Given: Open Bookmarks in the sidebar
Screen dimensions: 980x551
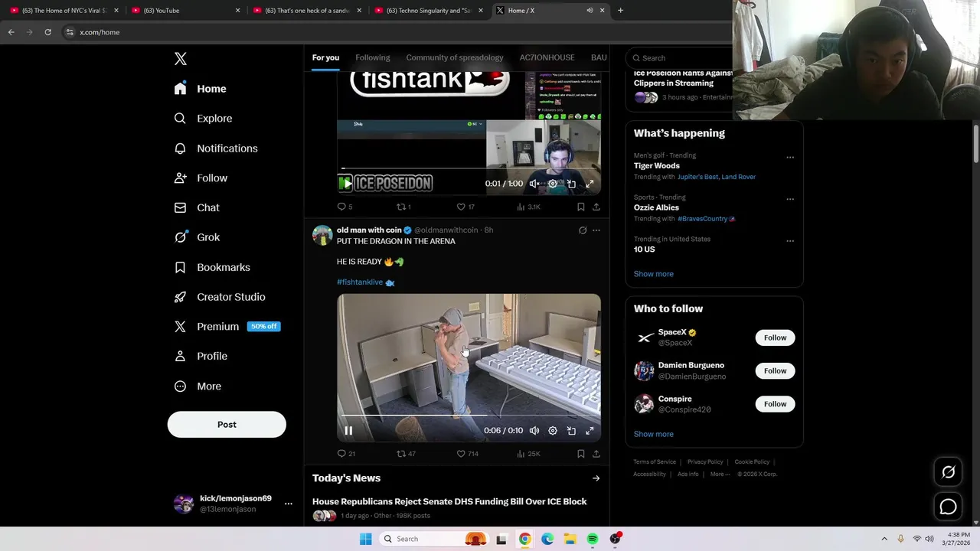Looking at the screenshot, I should click(x=212, y=267).
